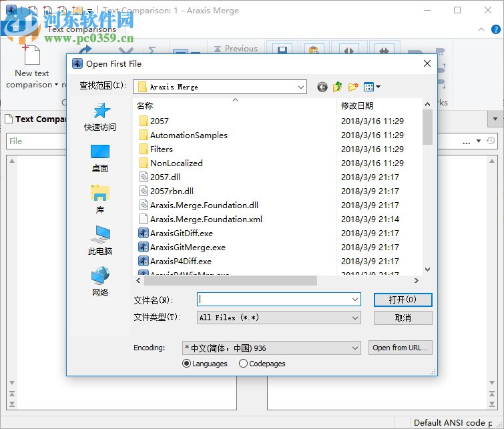Image resolution: width=504 pixels, height=429 pixels.
Task: Click in the file name input field
Action: click(x=274, y=300)
